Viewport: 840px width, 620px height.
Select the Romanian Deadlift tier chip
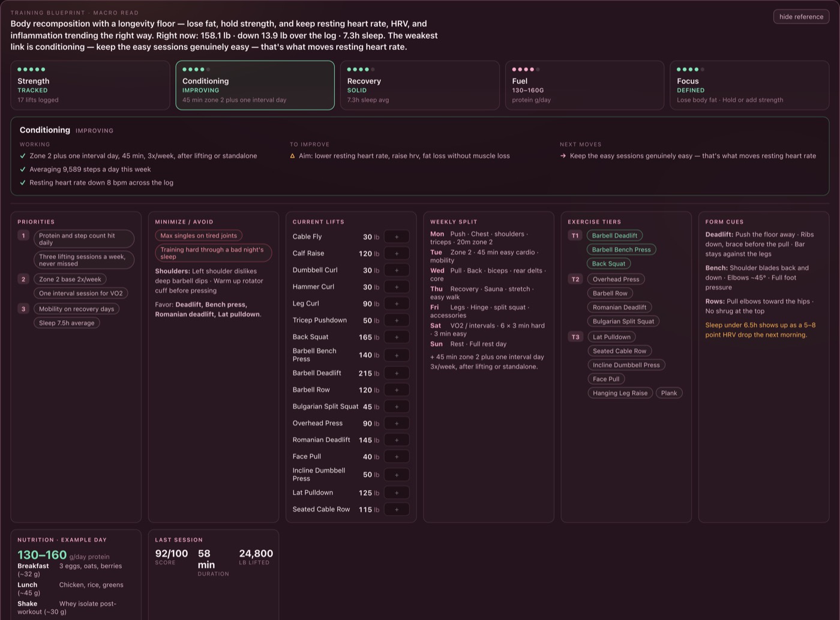[x=619, y=307]
